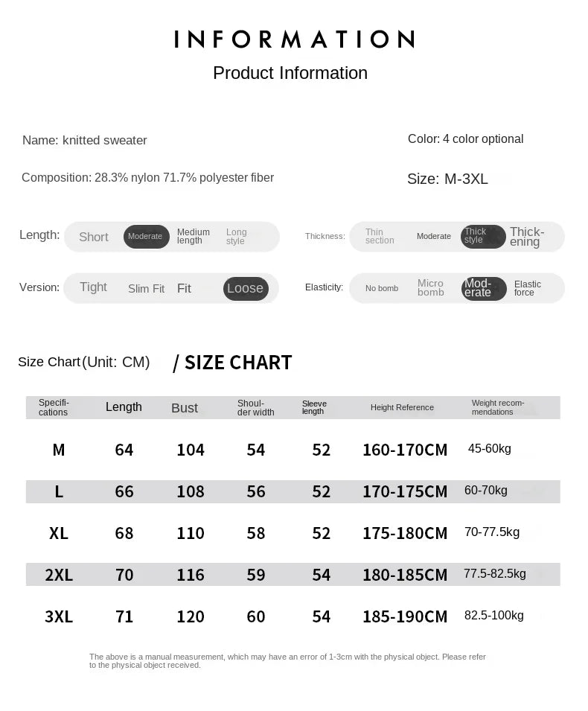Choose the "Elastic force" elasticity option
Viewport: 588px width, 711px height.
[x=528, y=288]
